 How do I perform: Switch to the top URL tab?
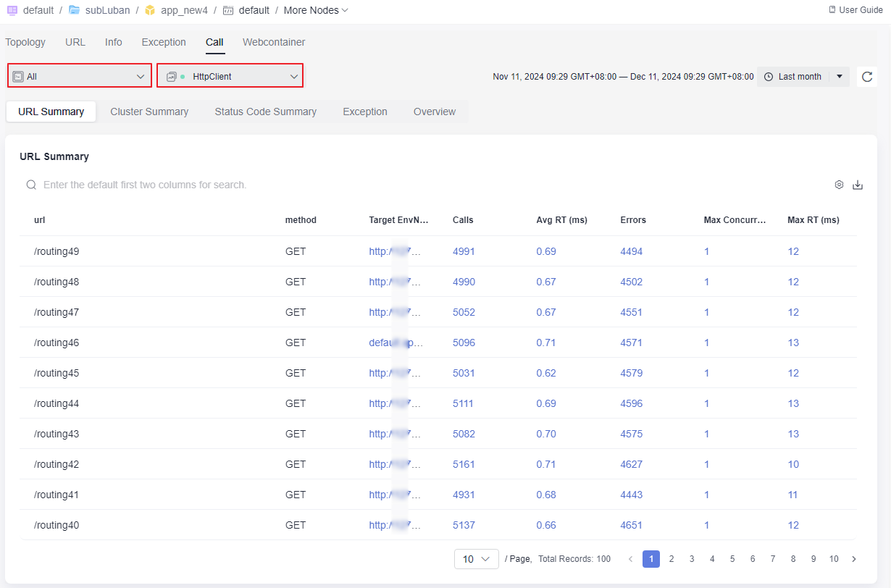[x=75, y=42]
